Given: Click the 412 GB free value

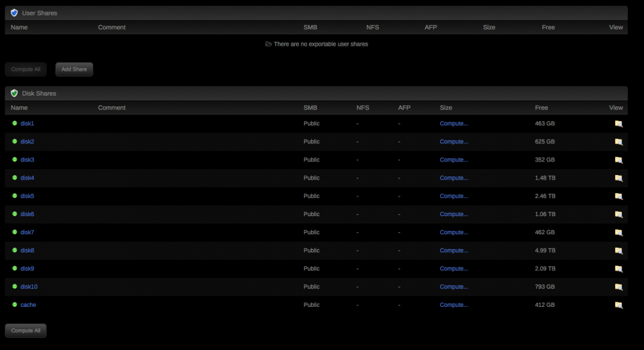Looking at the screenshot, I should [545, 304].
